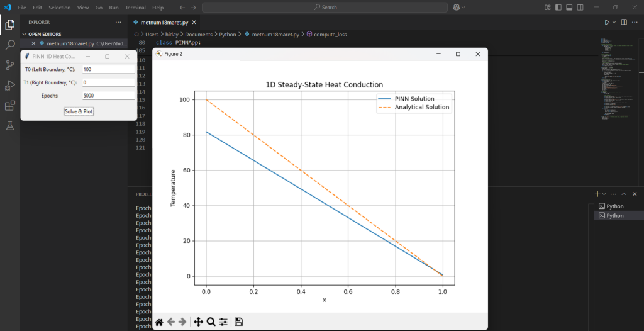
Task: Collapse the Open Editors section
Action: click(25, 34)
